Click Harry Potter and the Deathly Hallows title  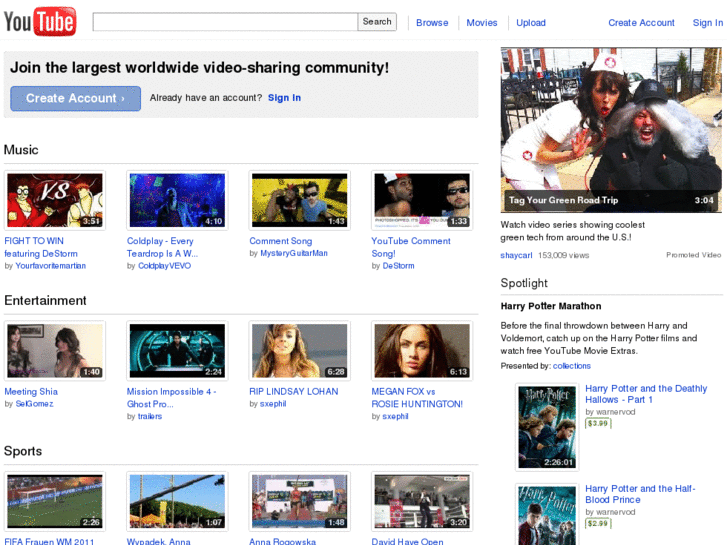tap(646, 394)
